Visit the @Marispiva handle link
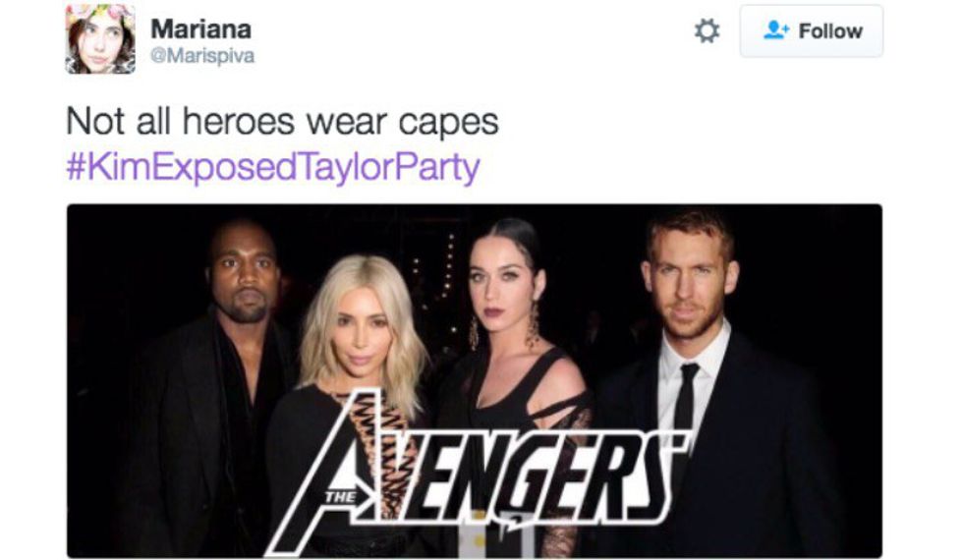 pyautogui.click(x=202, y=56)
